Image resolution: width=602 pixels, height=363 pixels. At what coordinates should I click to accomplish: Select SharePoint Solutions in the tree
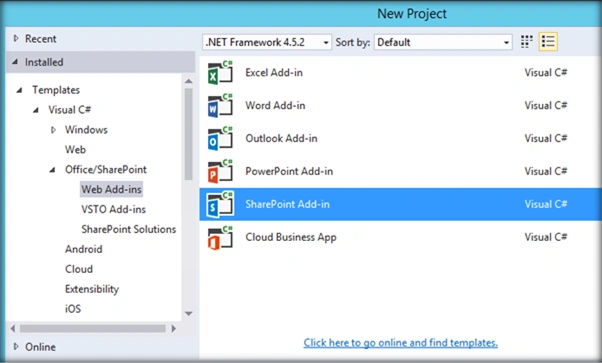[129, 229]
